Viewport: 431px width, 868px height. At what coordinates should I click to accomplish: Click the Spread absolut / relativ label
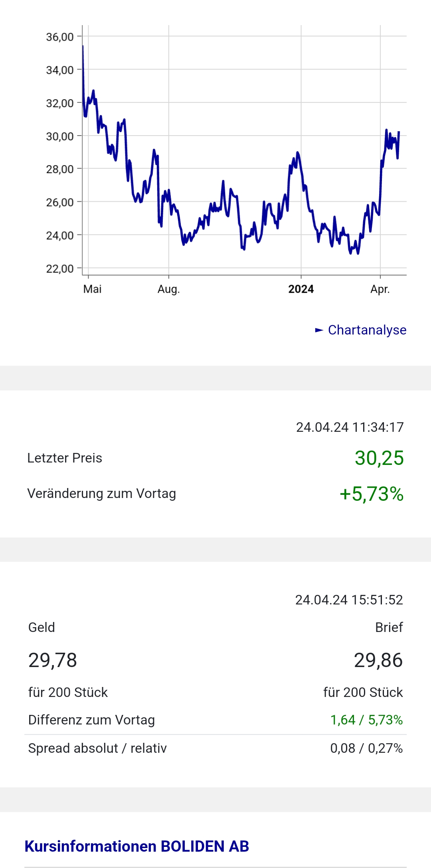click(97, 748)
